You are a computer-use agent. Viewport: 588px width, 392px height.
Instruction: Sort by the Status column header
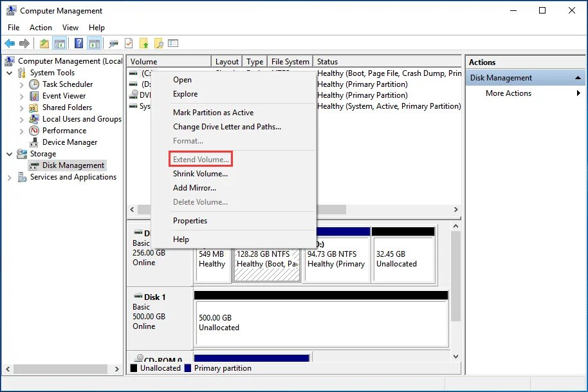click(x=387, y=62)
